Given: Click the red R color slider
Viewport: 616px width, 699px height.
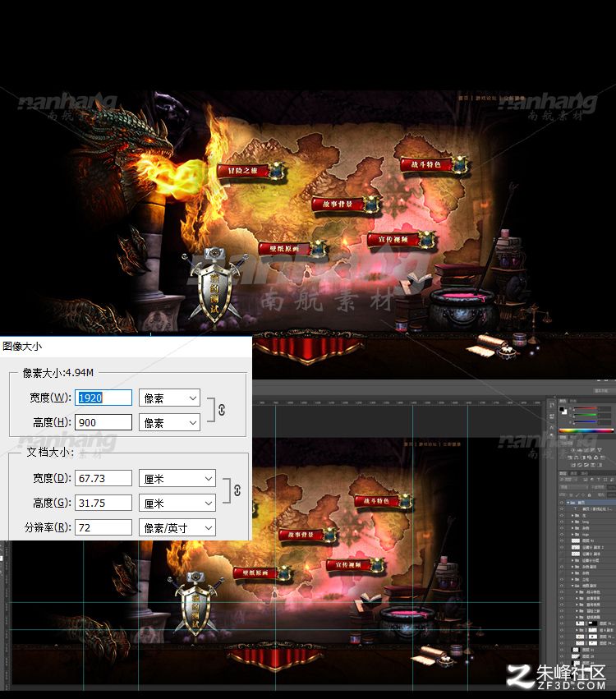Looking at the screenshot, I should coord(586,408).
